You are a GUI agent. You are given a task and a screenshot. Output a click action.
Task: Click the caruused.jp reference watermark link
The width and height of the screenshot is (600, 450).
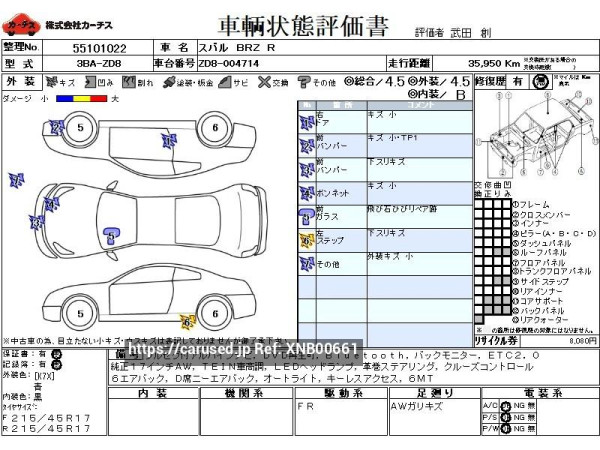243,347
